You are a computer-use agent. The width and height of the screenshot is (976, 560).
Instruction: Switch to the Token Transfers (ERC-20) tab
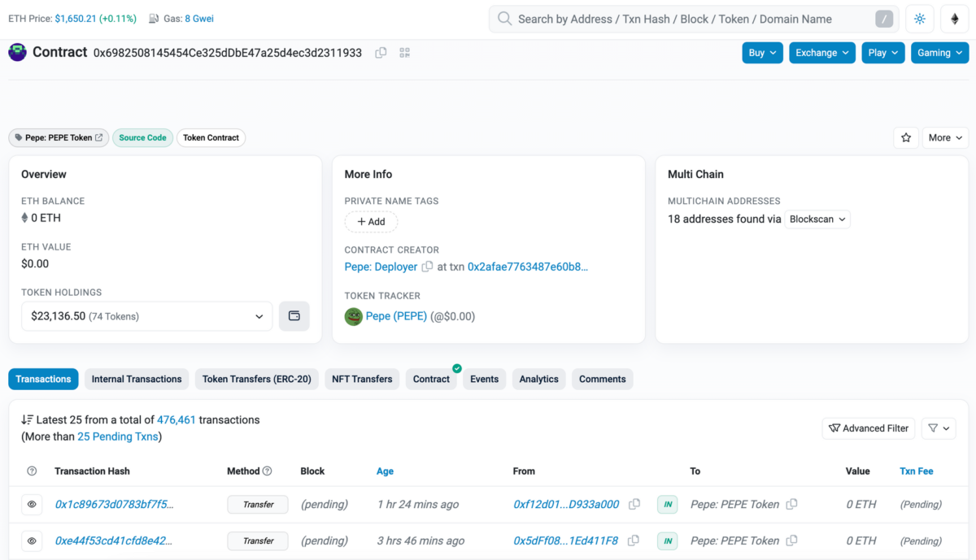pos(256,379)
